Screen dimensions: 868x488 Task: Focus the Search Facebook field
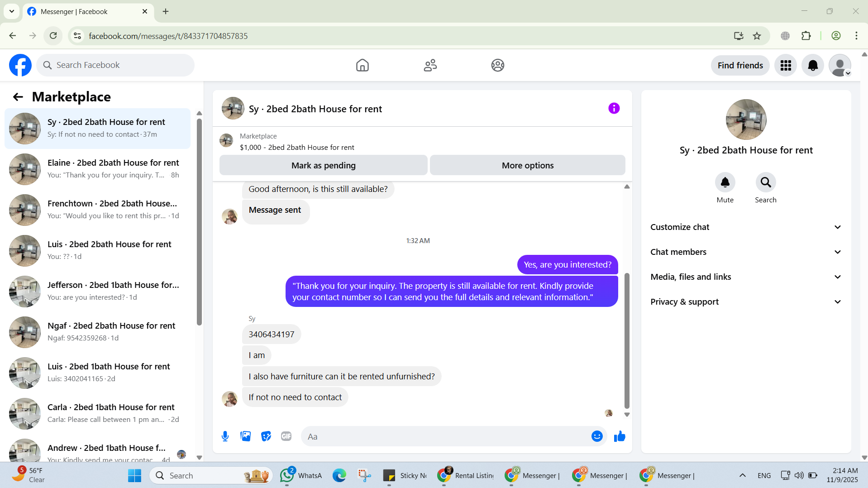[115, 65]
